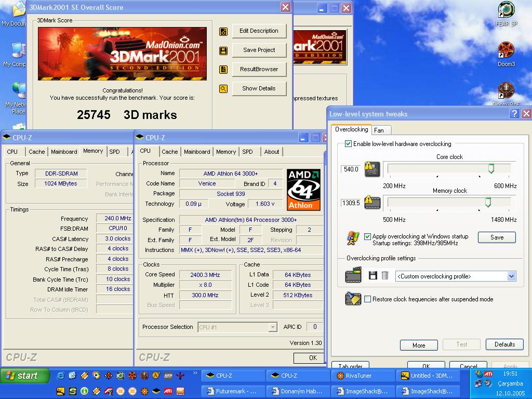Image resolution: width=532 pixels, height=399 pixels.
Task: Click the AMD Athlon 64 logo
Action: pyautogui.click(x=303, y=190)
